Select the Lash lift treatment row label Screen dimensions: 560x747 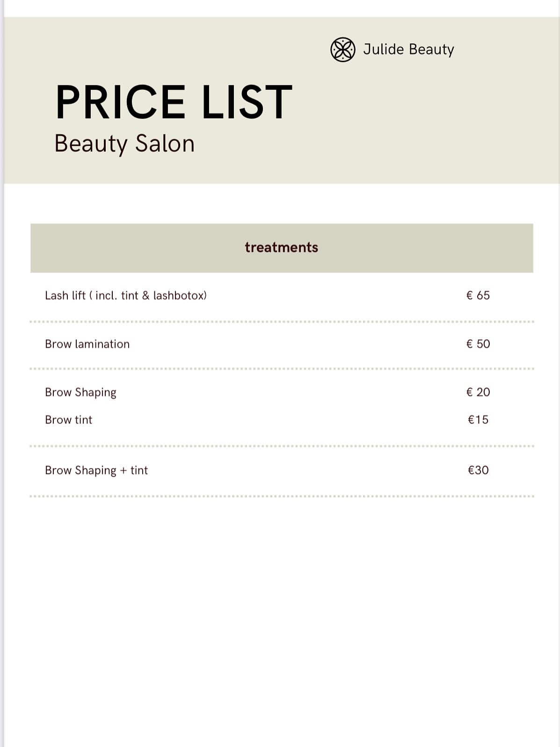coord(125,295)
